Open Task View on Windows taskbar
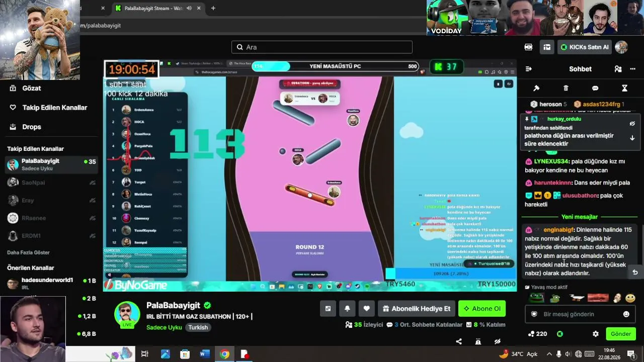 click(x=145, y=354)
